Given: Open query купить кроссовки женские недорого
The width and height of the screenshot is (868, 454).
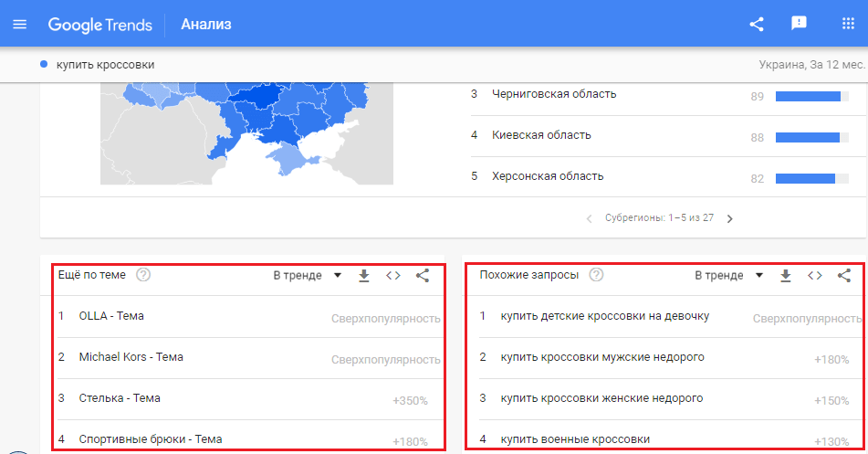Looking at the screenshot, I should [x=601, y=398].
